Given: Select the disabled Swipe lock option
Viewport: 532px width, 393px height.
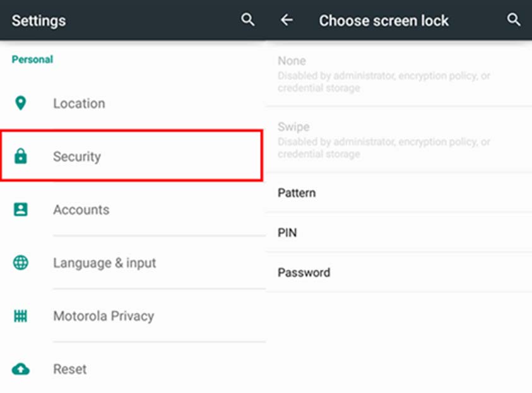Looking at the screenshot, I should [293, 127].
